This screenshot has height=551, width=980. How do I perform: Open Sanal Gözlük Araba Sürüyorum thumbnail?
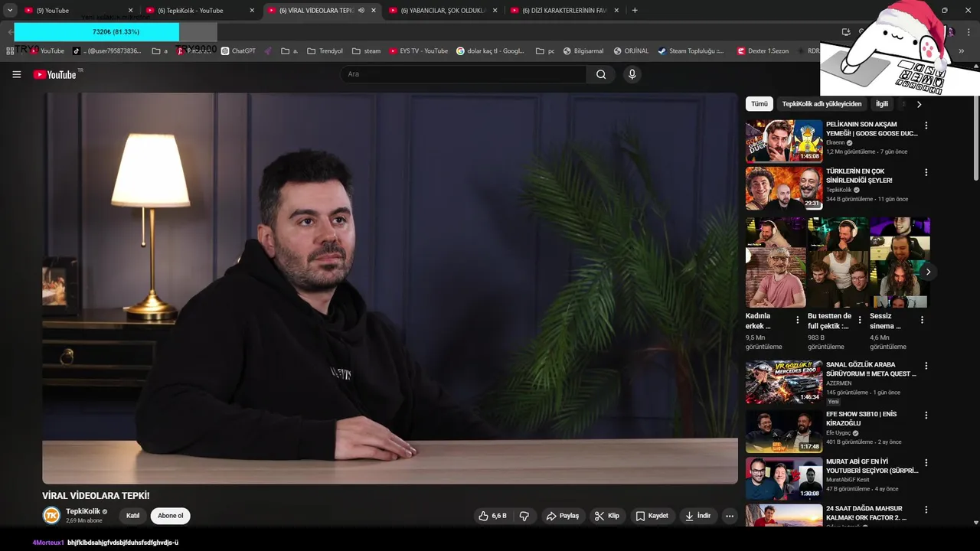(784, 381)
